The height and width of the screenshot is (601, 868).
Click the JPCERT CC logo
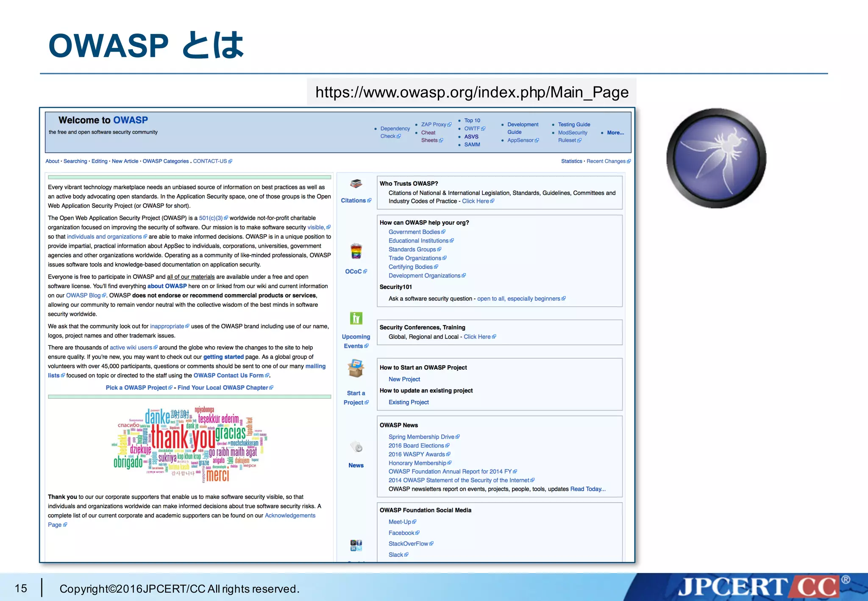click(758, 587)
